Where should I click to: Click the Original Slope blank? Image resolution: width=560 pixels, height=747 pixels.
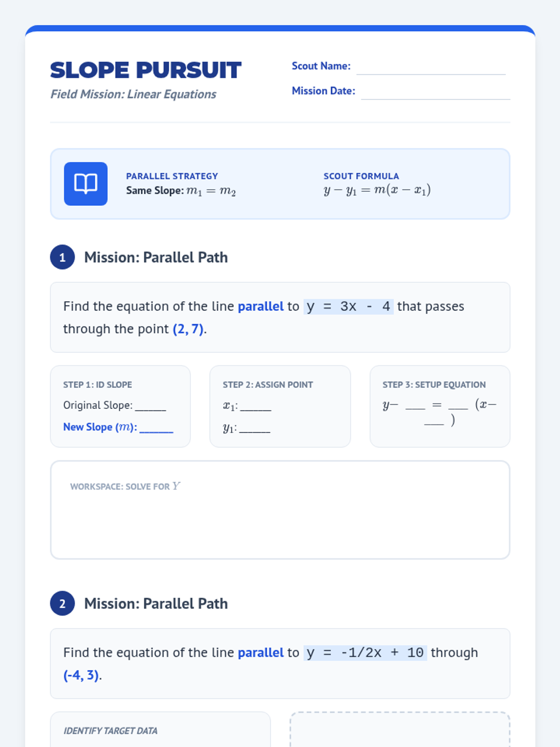[151, 406]
